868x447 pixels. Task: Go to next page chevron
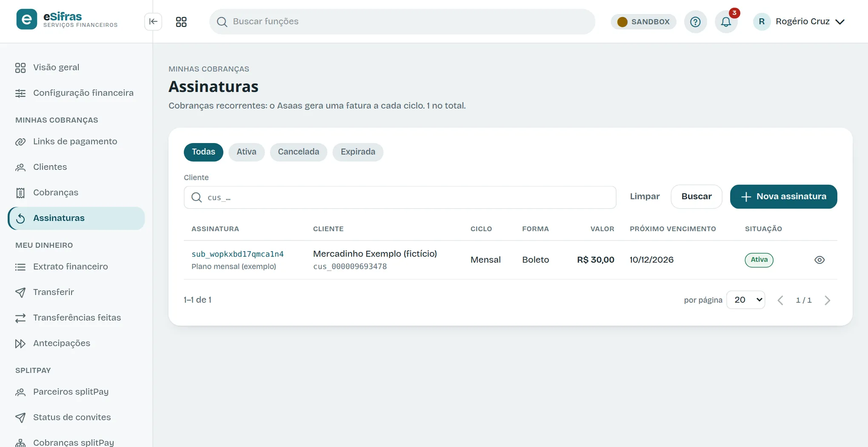827,301
